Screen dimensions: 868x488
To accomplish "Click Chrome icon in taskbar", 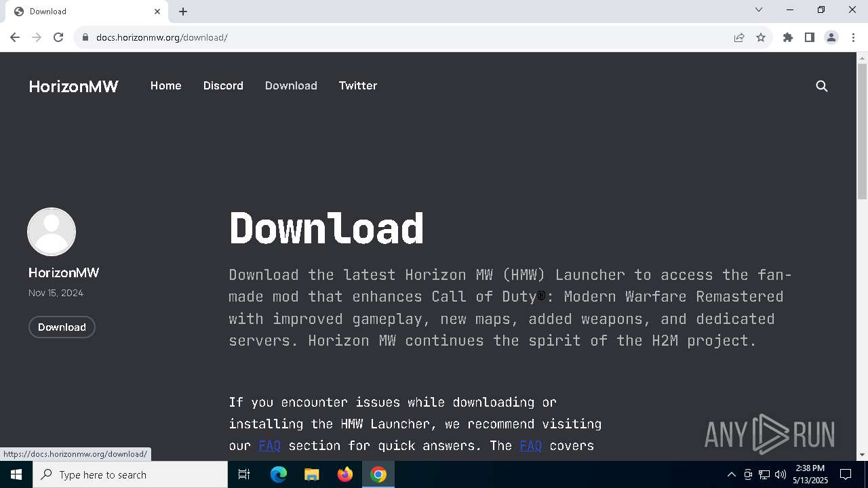I will [378, 474].
